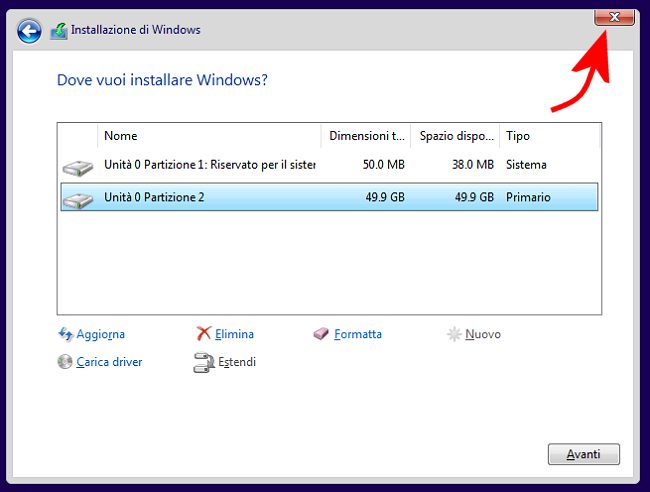Delete the partition with Elimina link
This screenshot has width=650, height=492.
(x=234, y=334)
